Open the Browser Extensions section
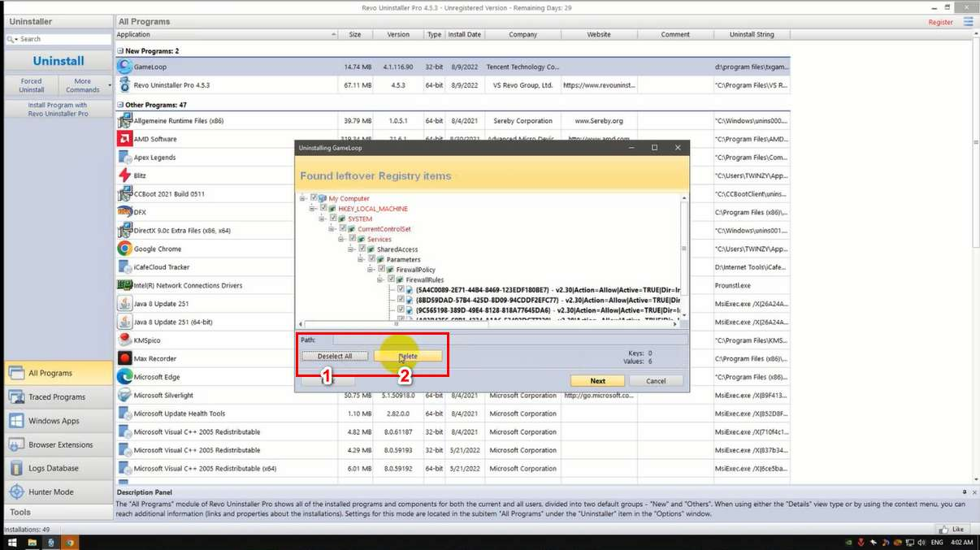This screenshot has height=550, width=980. pos(60,445)
